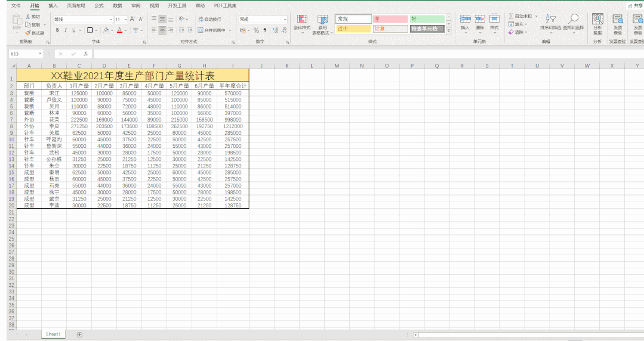This screenshot has width=644, height=341.
Task: Apply percent style with the % icon
Action: point(256,30)
